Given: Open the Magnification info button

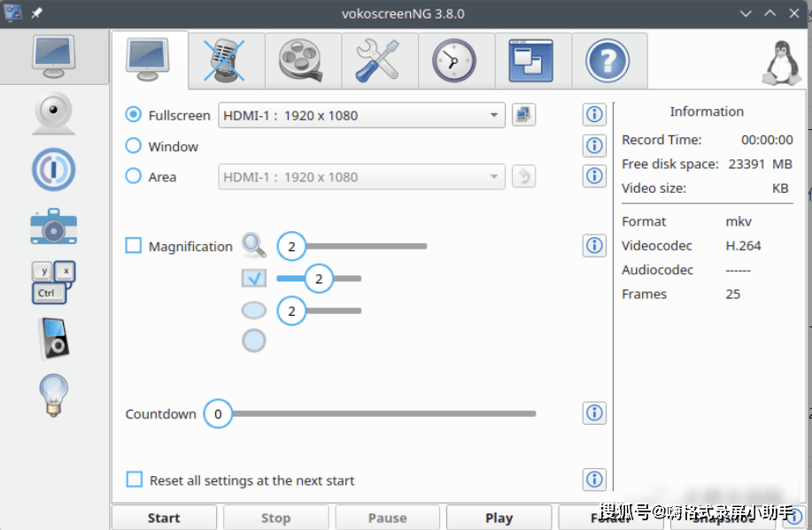Looking at the screenshot, I should click(x=594, y=245).
